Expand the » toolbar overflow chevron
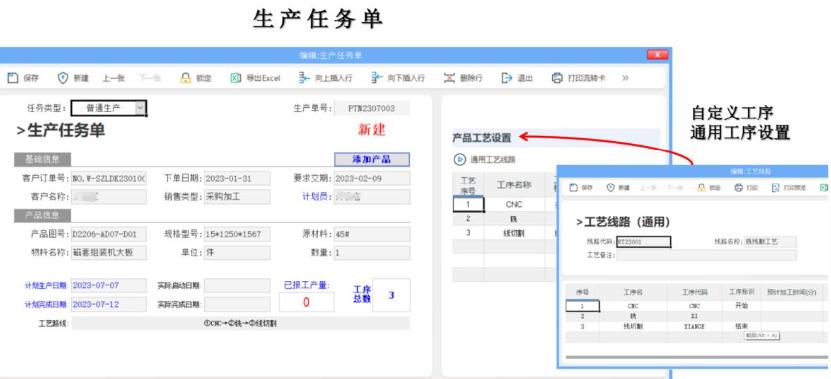Image resolution: width=831 pixels, height=379 pixels. coord(625,78)
